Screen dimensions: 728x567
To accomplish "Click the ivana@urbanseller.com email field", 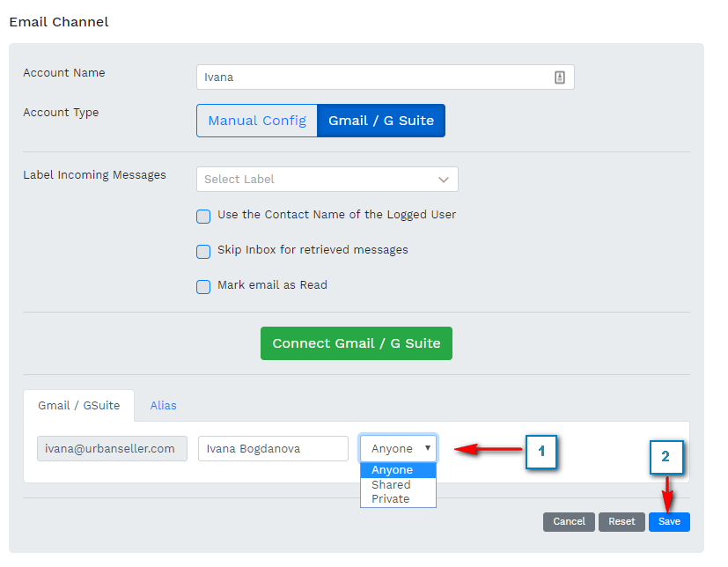I will click(x=112, y=448).
